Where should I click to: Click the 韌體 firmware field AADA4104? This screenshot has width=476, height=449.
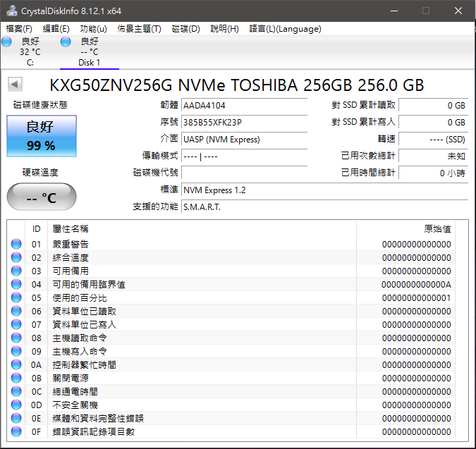[244, 106]
